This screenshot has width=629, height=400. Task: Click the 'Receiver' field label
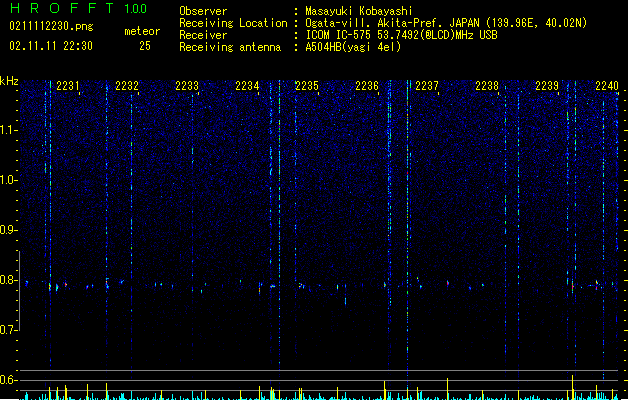click(203, 35)
